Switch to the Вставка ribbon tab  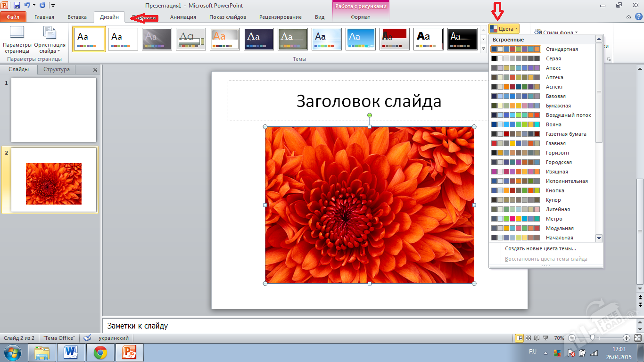tap(77, 17)
